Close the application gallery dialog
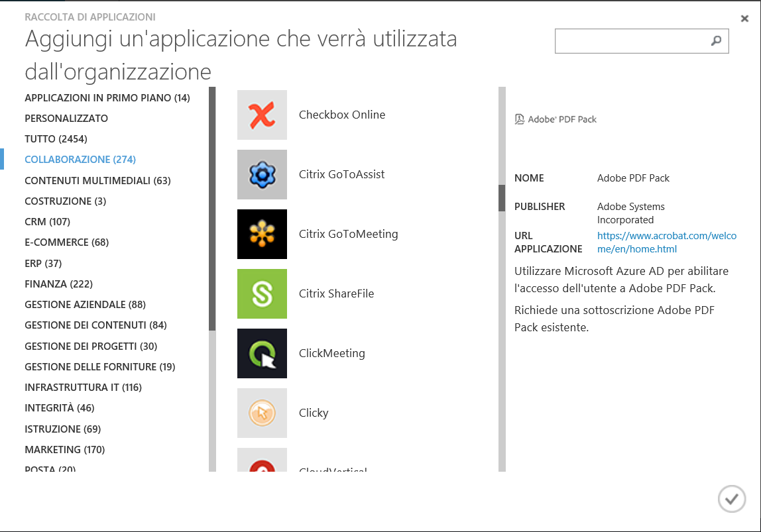The width and height of the screenshot is (761, 532). (x=744, y=19)
